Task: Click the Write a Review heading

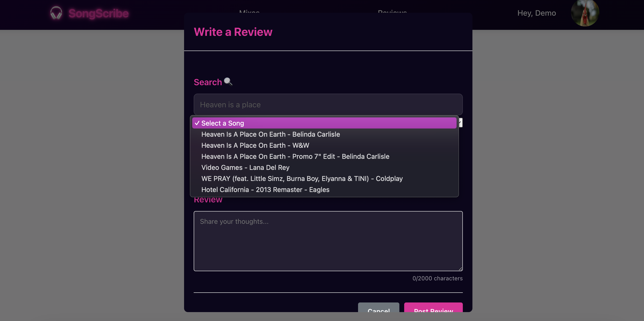Action: coord(233,32)
